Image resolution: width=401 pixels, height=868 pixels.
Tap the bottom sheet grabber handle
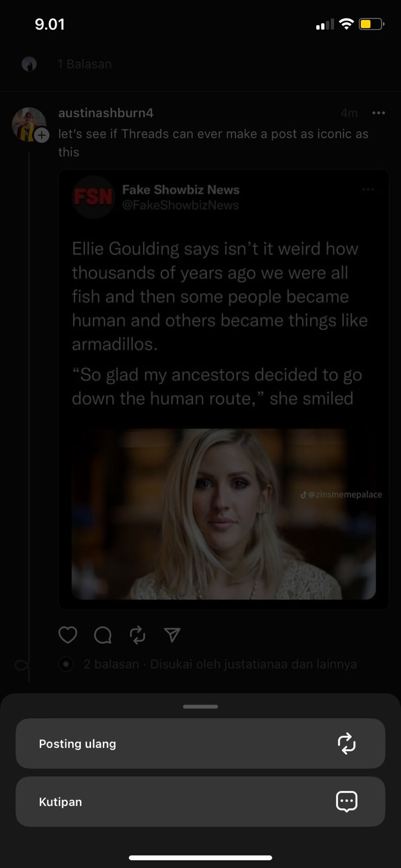(200, 706)
